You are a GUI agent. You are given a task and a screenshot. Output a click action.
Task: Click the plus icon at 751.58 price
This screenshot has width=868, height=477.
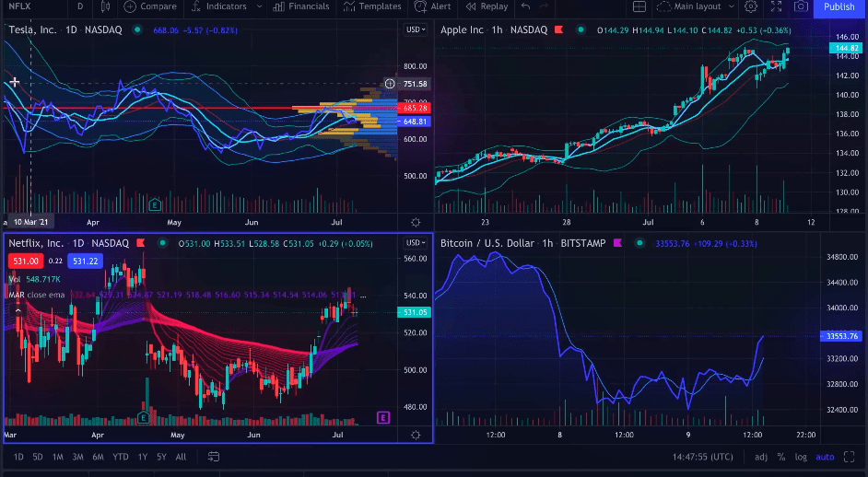(391, 84)
